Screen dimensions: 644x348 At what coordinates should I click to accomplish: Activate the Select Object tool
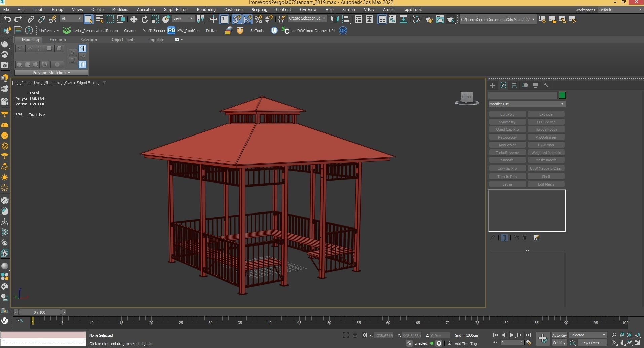point(88,19)
